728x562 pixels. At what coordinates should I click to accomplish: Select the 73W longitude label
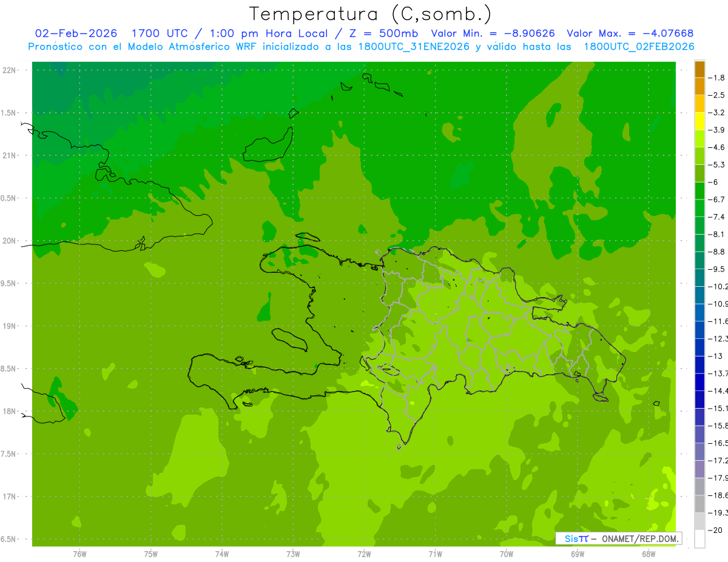click(x=293, y=554)
